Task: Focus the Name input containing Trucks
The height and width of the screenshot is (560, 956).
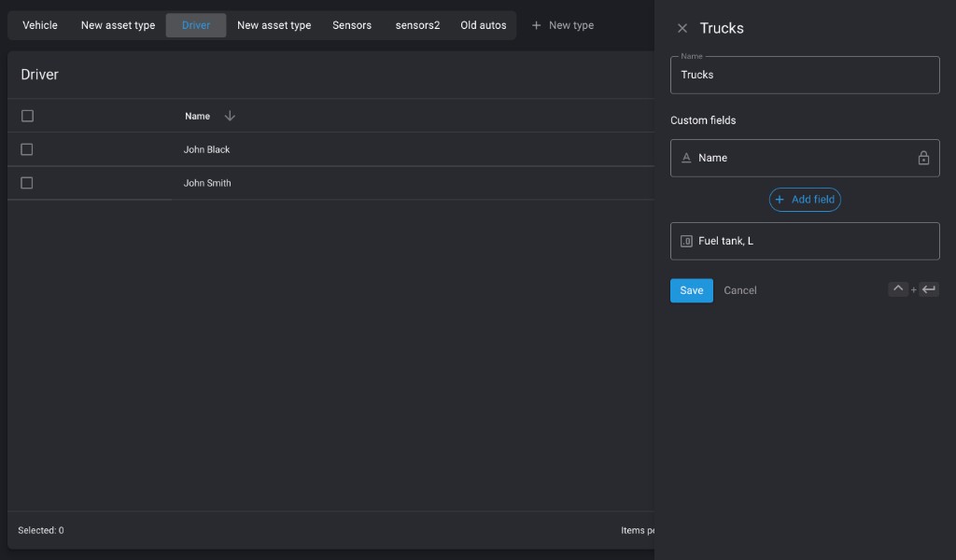Action: pyautogui.click(x=805, y=75)
